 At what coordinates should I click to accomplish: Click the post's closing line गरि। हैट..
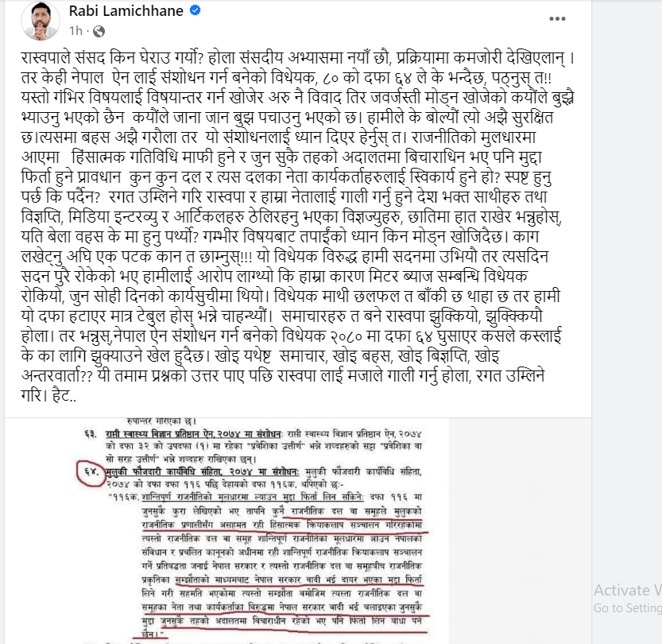(48, 396)
